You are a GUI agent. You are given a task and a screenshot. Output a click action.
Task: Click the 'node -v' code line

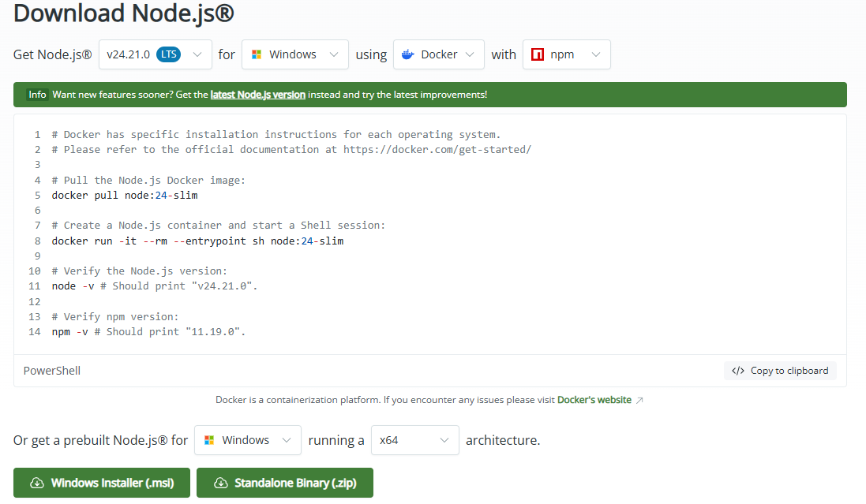click(155, 286)
